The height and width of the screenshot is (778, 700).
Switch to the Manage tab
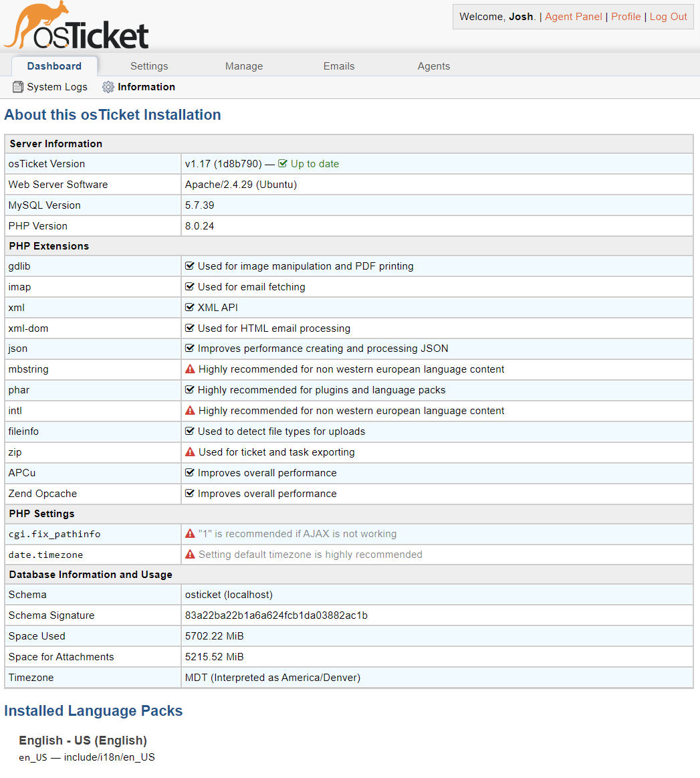tap(244, 66)
